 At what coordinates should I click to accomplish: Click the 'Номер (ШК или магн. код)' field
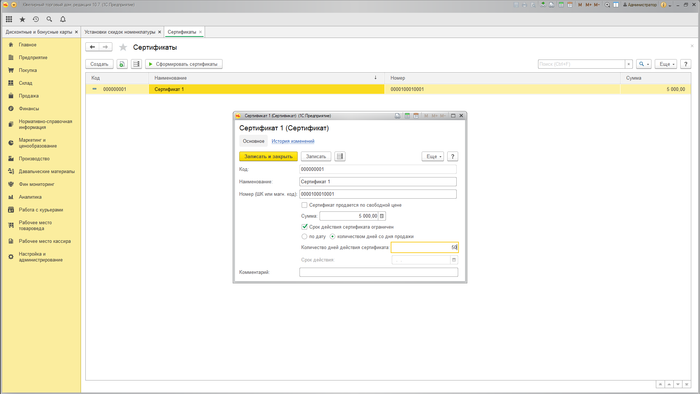click(x=378, y=194)
